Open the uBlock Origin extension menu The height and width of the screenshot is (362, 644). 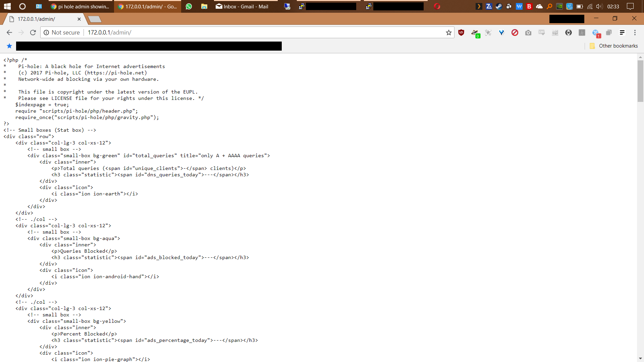(x=462, y=33)
